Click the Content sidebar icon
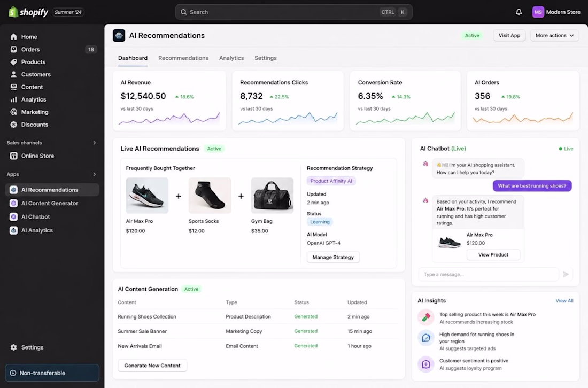The height and width of the screenshot is (388, 588). click(x=13, y=87)
